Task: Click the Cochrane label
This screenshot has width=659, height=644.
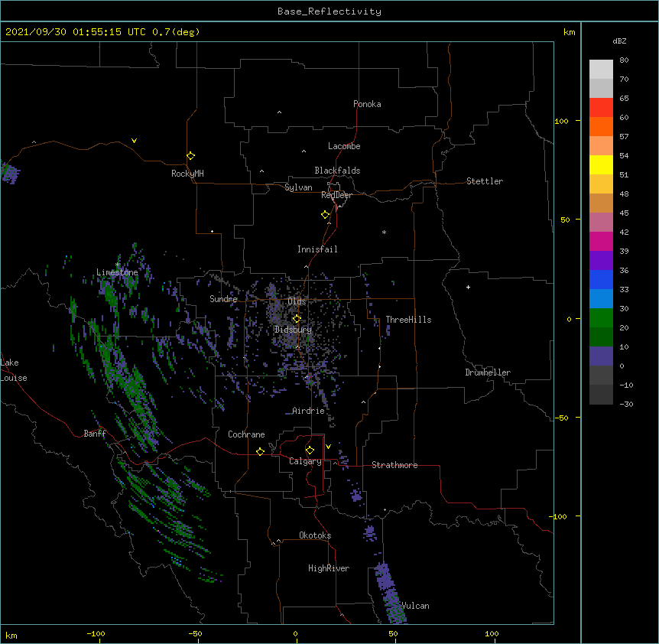Action: pos(246,434)
